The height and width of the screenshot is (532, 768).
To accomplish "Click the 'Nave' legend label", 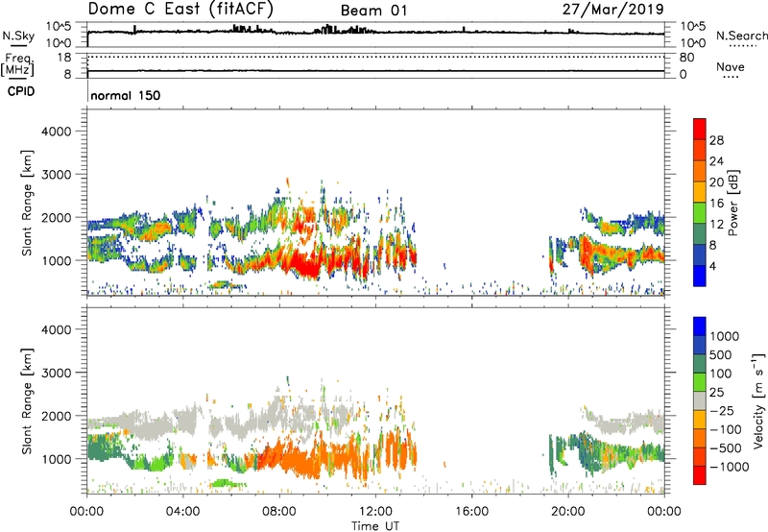I will click(731, 67).
